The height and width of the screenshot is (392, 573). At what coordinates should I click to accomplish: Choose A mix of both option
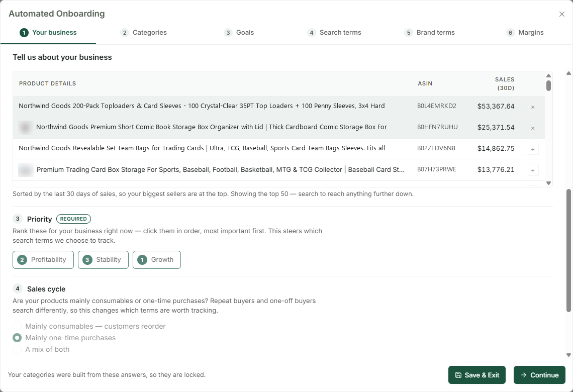pos(41,349)
